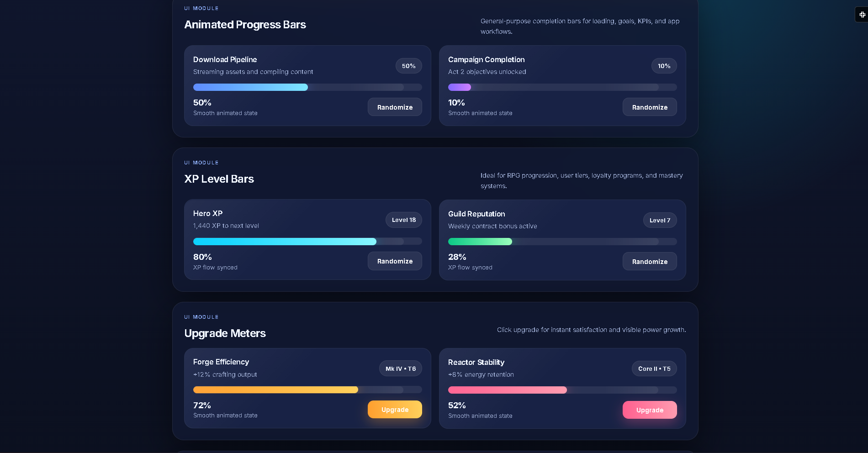Click the Guild Reputation green progress bar
The image size is (868, 453).
tap(562, 242)
